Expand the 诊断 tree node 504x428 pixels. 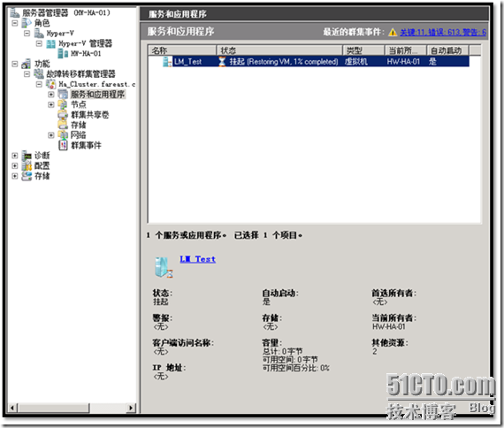[15, 156]
